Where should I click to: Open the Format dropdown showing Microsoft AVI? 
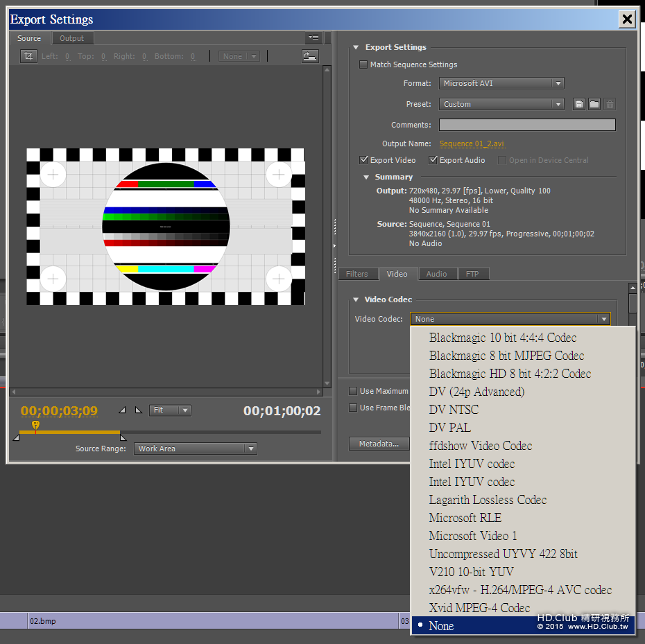pos(501,83)
